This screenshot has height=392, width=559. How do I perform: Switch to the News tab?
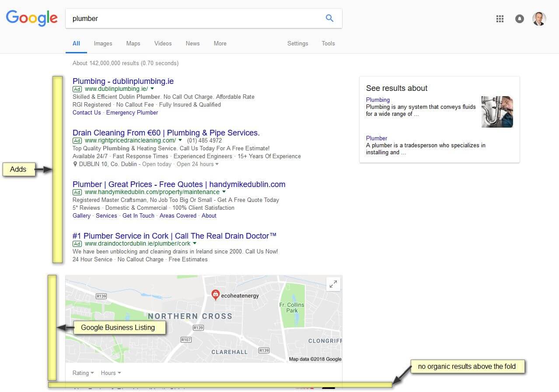(x=192, y=43)
